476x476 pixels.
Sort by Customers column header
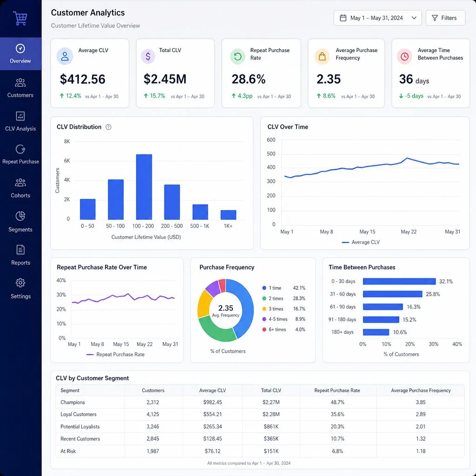pyautogui.click(x=153, y=390)
